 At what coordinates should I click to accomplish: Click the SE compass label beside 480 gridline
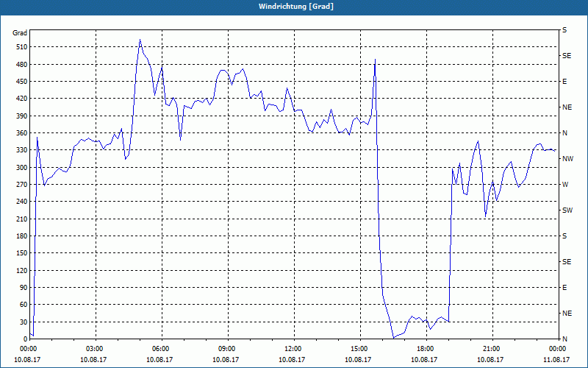coord(567,56)
